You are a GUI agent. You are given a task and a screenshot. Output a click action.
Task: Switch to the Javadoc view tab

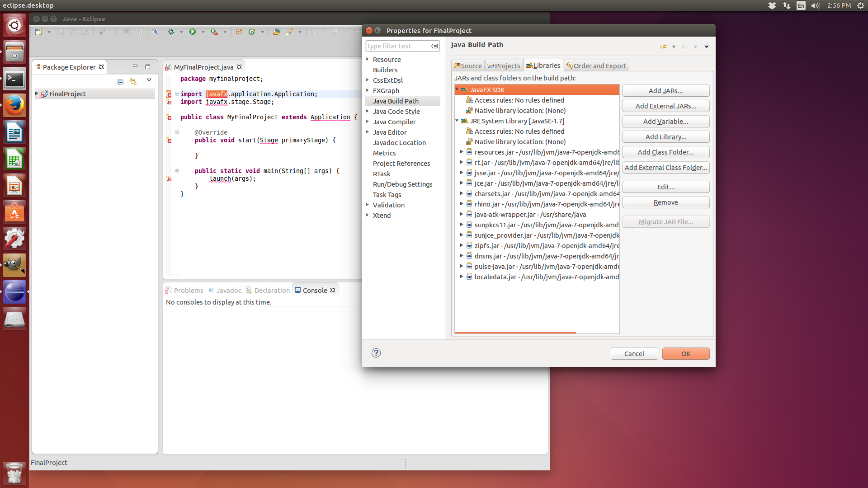coord(225,290)
